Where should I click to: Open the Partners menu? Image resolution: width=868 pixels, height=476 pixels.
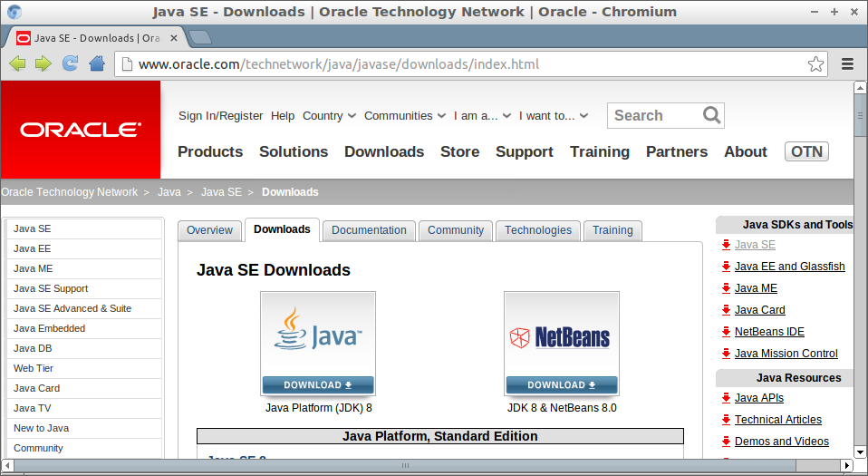click(677, 151)
